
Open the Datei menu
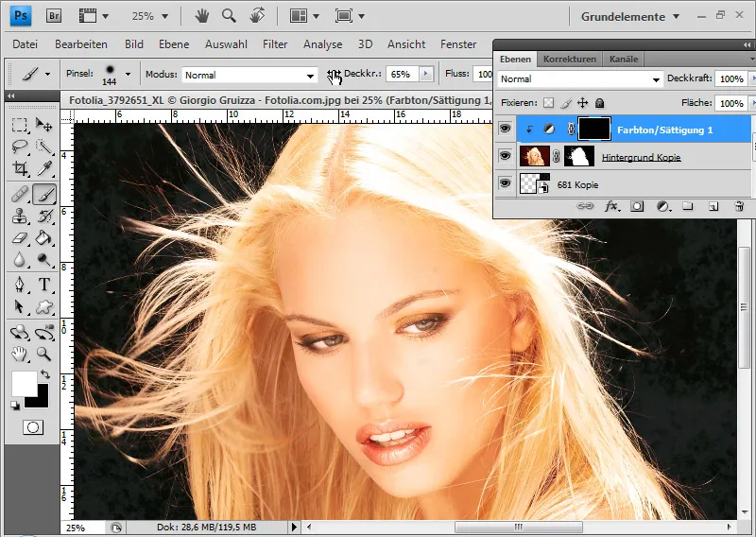26,44
